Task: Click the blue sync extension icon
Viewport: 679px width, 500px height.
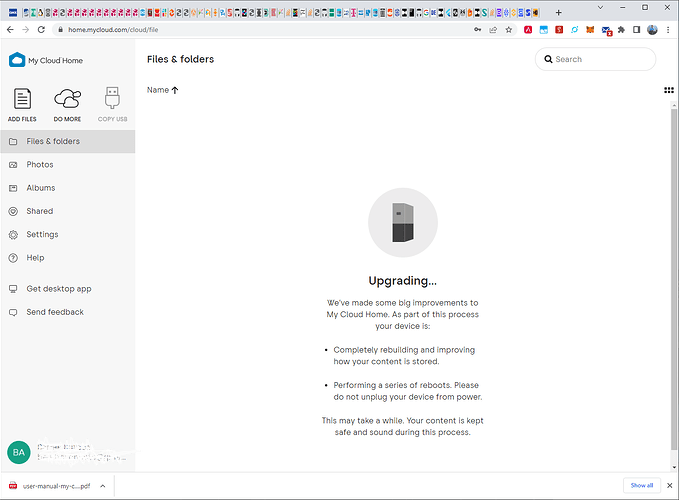Action: coord(575,29)
